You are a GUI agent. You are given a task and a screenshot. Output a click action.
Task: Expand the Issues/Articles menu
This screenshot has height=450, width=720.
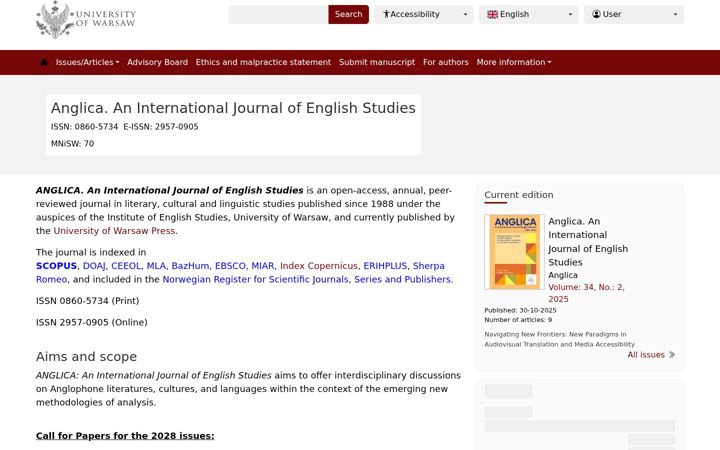pyautogui.click(x=87, y=62)
